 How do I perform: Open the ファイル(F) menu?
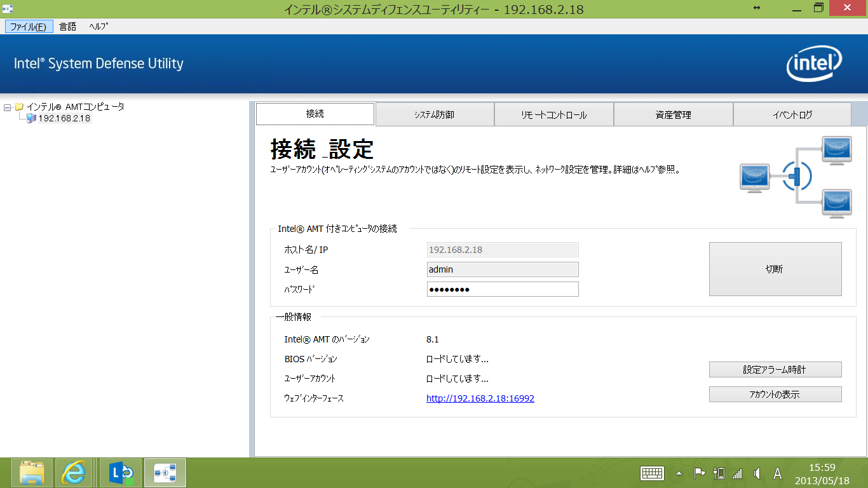tap(29, 27)
